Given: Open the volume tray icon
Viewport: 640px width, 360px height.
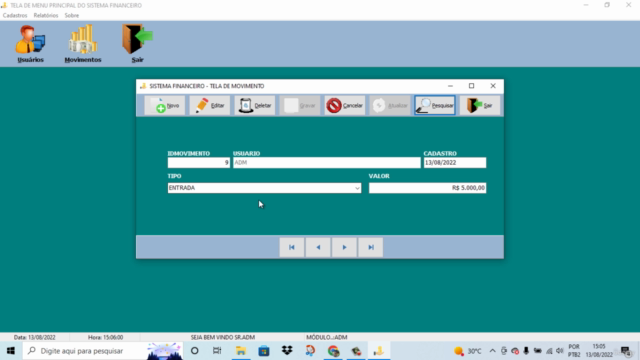Looking at the screenshot, I should (x=560, y=351).
